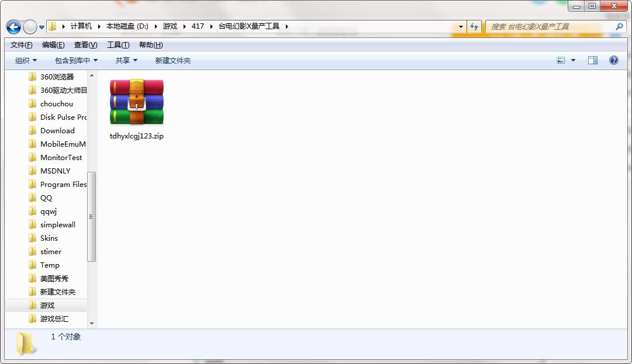Viewport: 632px width, 364px height.
Task: Click the navigation pane scrollbar thumb
Action: click(92, 217)
